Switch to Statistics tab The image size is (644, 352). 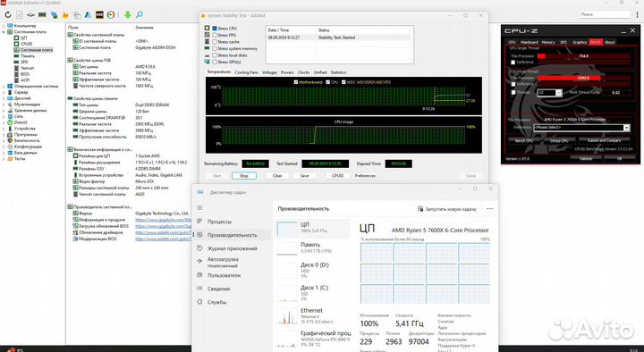click(x=338, y=72)
